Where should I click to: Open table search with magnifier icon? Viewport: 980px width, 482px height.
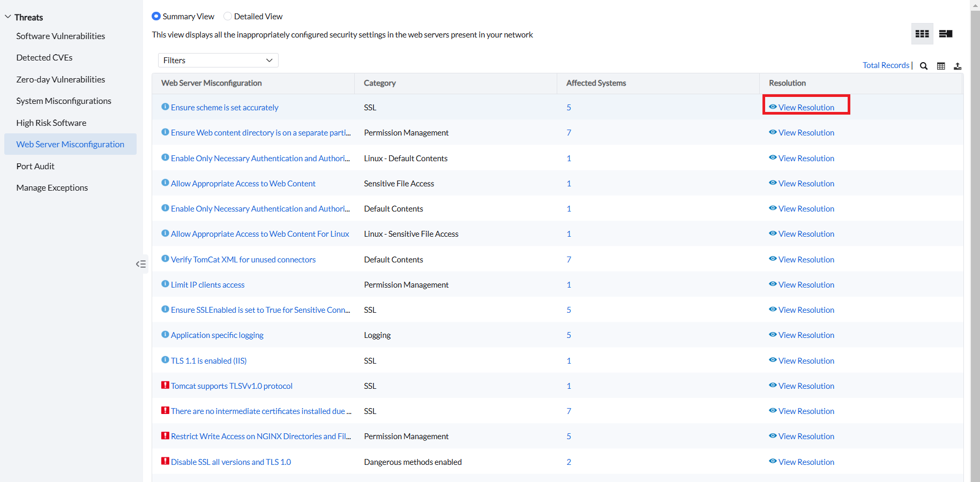click(x=924, y=66)
